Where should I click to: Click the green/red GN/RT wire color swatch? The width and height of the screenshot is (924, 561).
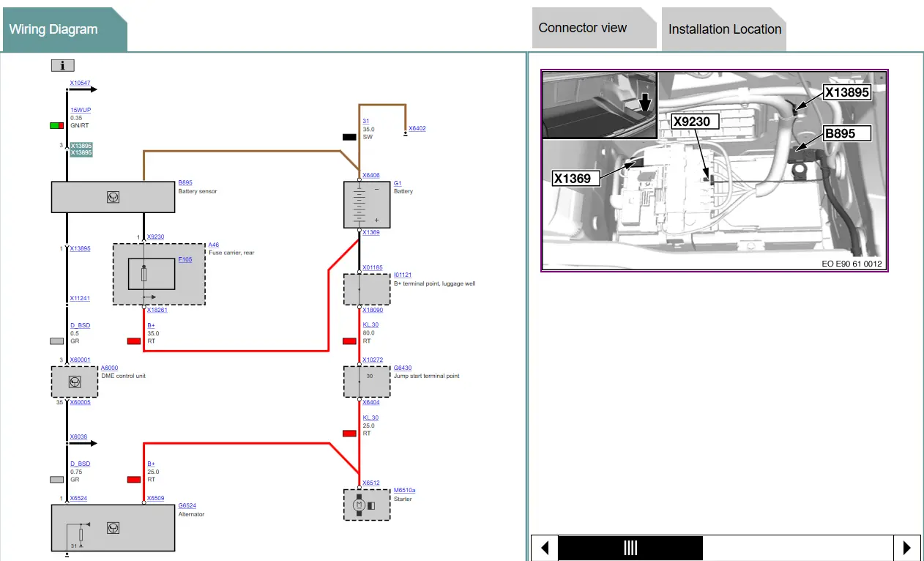tap(56, 125)
